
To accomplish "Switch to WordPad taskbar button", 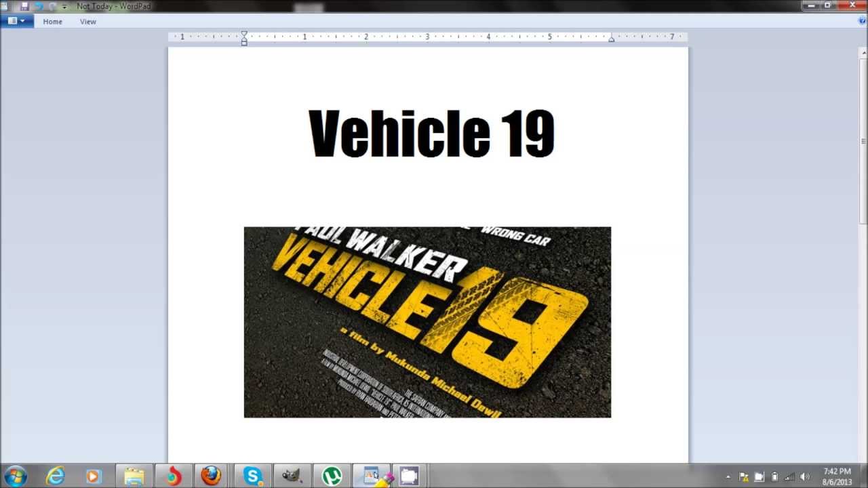I will [x=372, y=476].
